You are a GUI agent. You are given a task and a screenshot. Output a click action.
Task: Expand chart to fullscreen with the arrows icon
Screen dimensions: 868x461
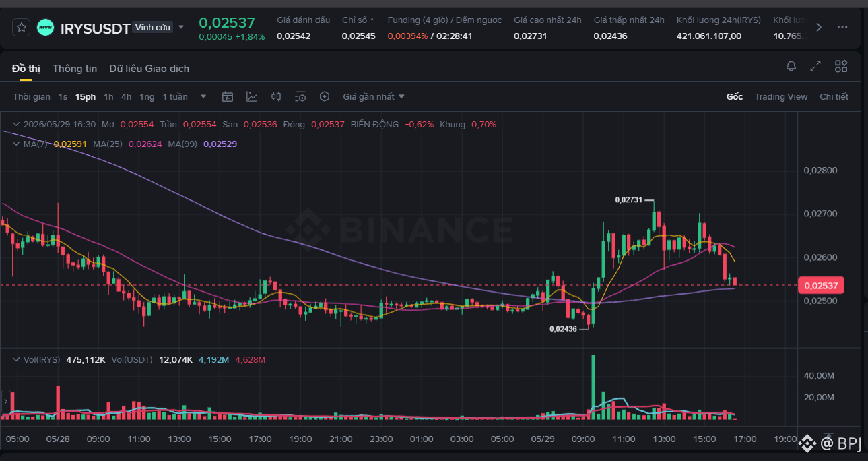click(815, 66)
